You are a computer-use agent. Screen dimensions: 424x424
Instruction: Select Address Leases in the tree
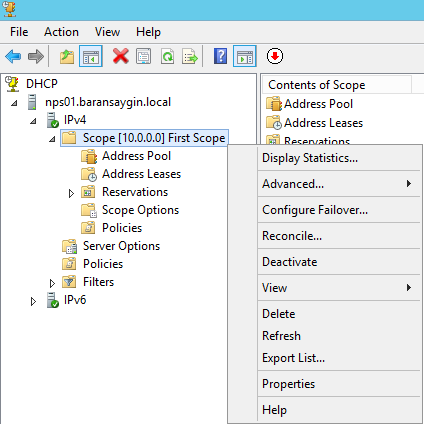142,174
